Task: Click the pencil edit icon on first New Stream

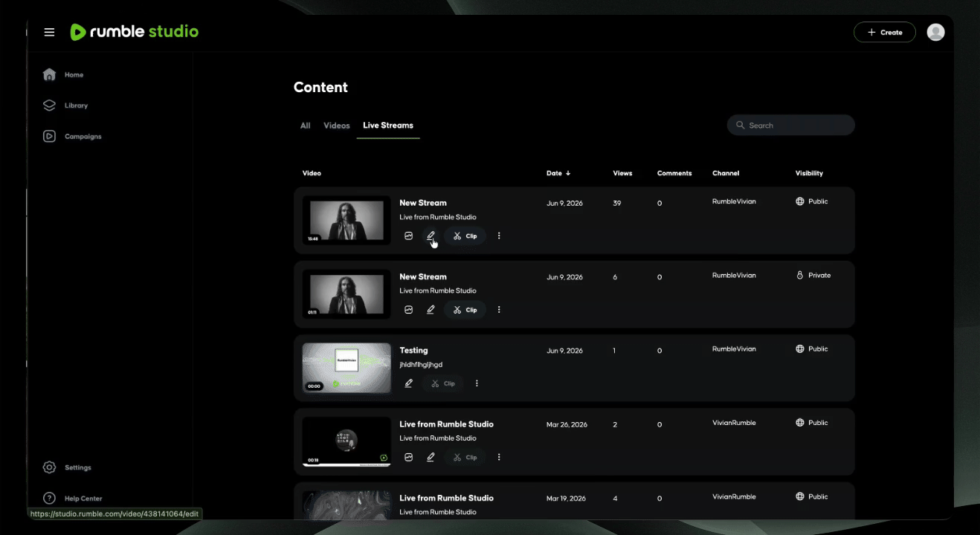Action: tap(431, 236)
